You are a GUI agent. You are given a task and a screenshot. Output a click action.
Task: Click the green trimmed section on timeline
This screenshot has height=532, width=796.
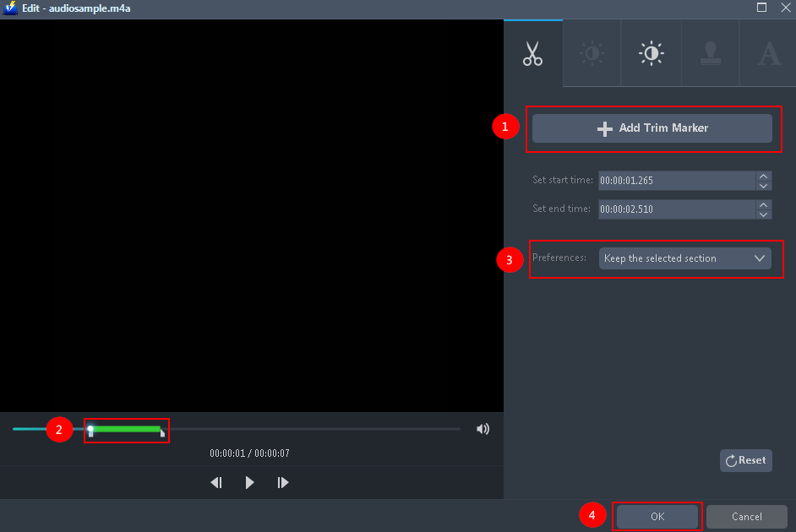[127, 430]
